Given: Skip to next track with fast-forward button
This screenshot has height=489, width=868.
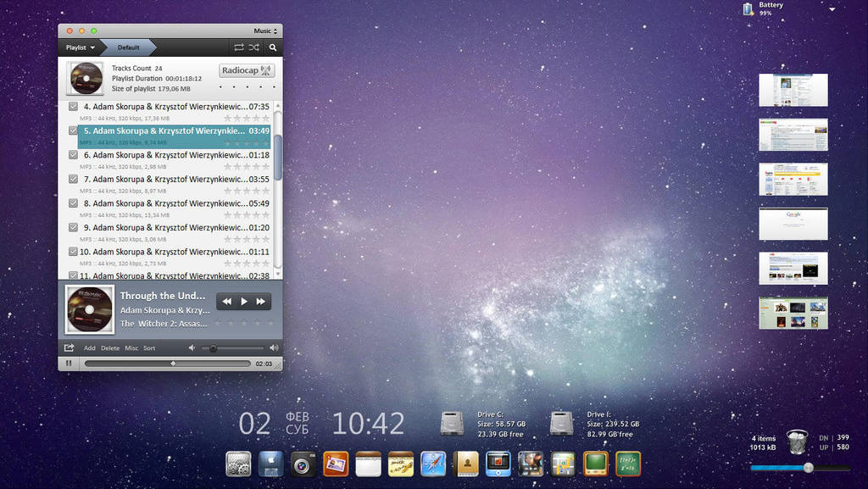Looking at the screenshot, I should pyautogui.click(x=261, y=302).
